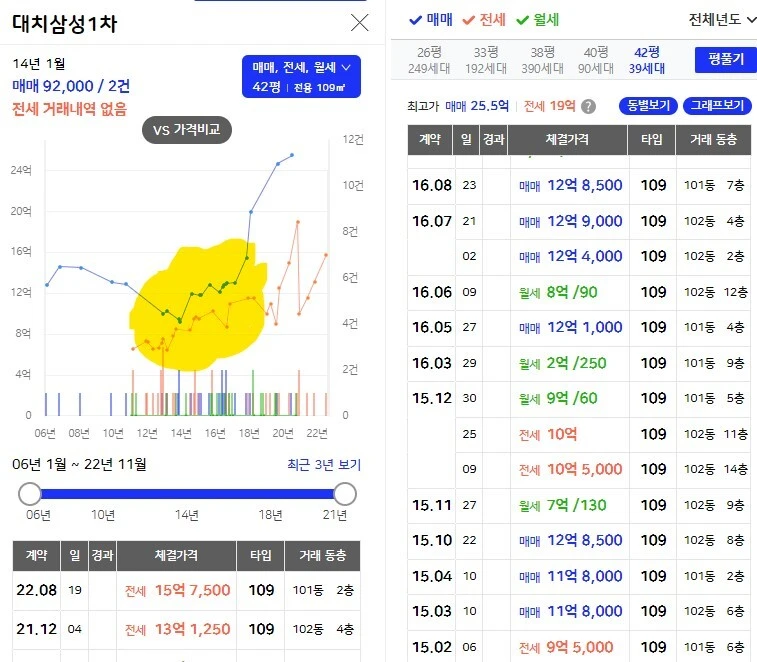757x662 pixels.
Task: Open the 전체년도 year dropdown
Action: tap(722, 19)
